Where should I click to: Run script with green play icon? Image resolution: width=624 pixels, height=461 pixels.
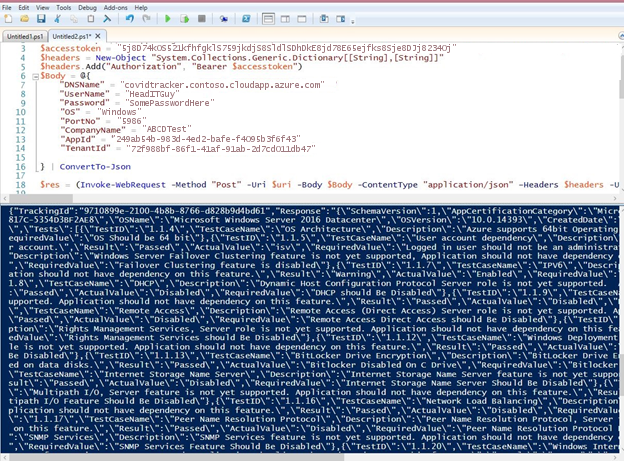click(x=168, y=19)
